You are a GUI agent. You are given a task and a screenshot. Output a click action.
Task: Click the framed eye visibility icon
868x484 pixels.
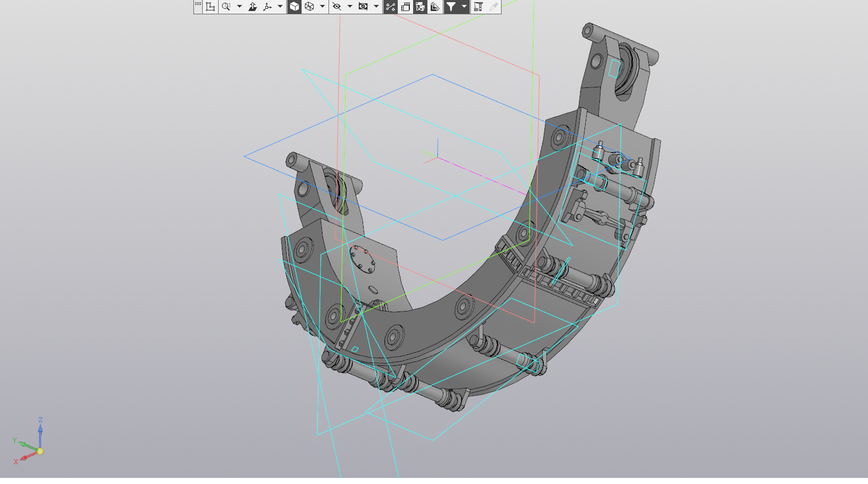pos(363,7)
